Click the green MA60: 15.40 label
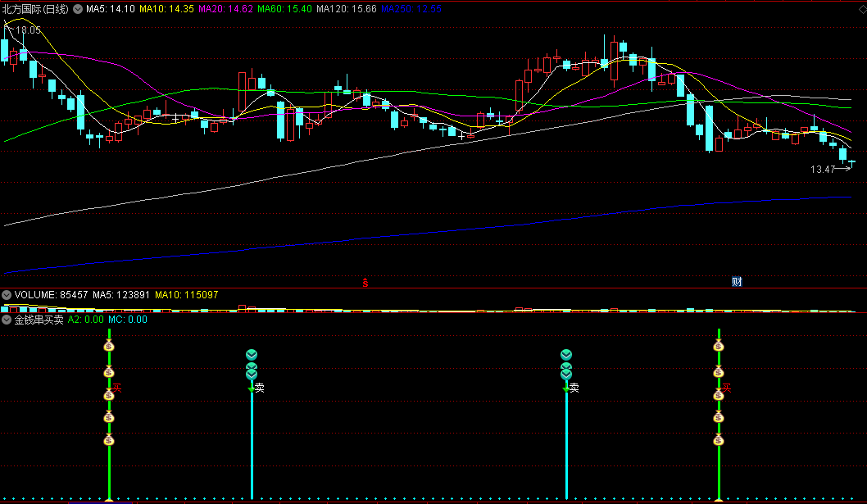The width and height of the screenshot is (867, 504). 284,9
